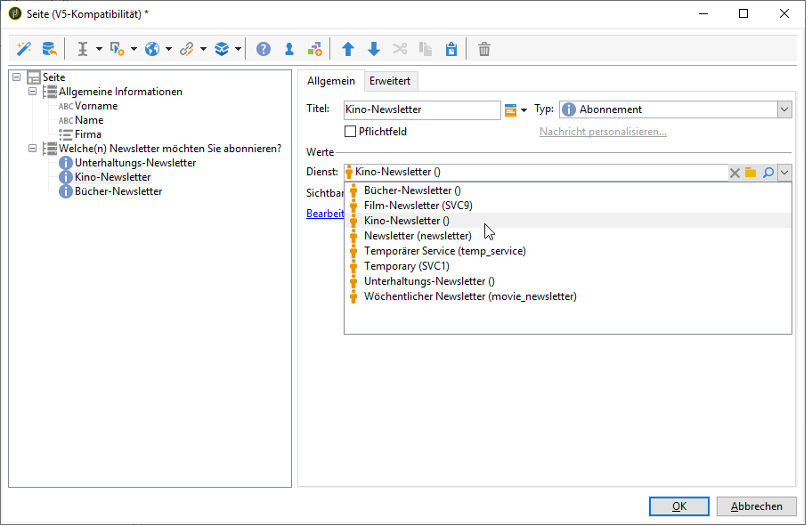Click the clipboard paste icon

(x=451, y=49)
